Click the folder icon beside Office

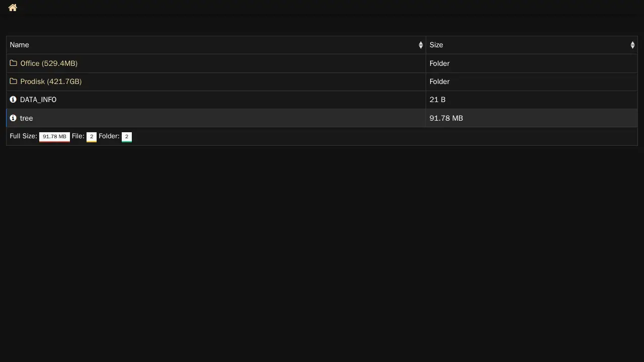pyautogui.click(x=14, y=63)
